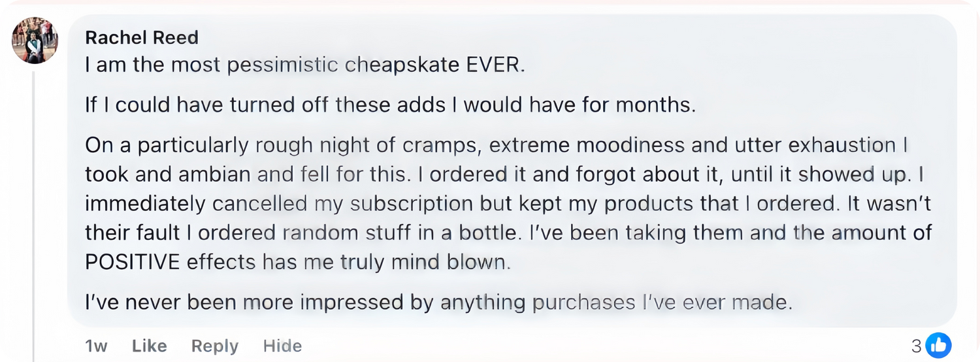
Task: Click the sentence about pessimistic cheapskate
Action: (304, 67)
